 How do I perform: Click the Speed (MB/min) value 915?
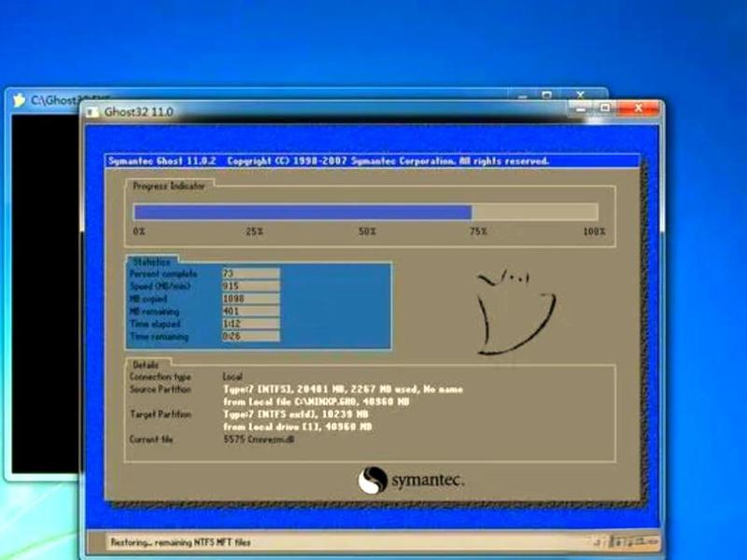(x=250, y=286)
